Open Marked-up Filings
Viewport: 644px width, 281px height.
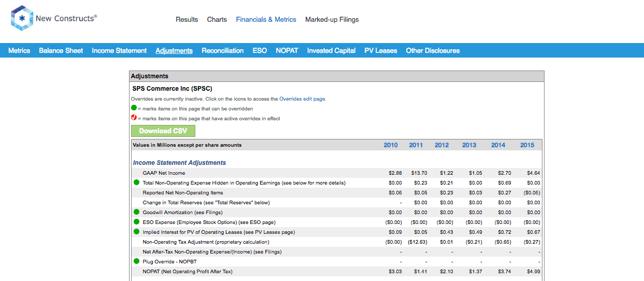(332, 19)
